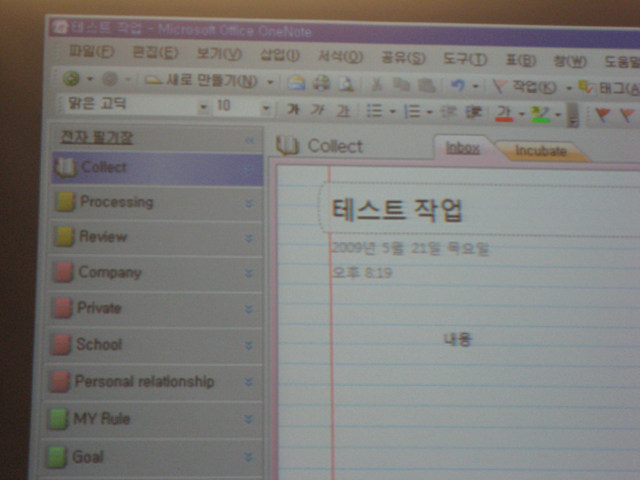Screen dimensions: 640x480
Task: Open the font size 10 dropdown
Action: pyautogui.click(x=266, y=108)
